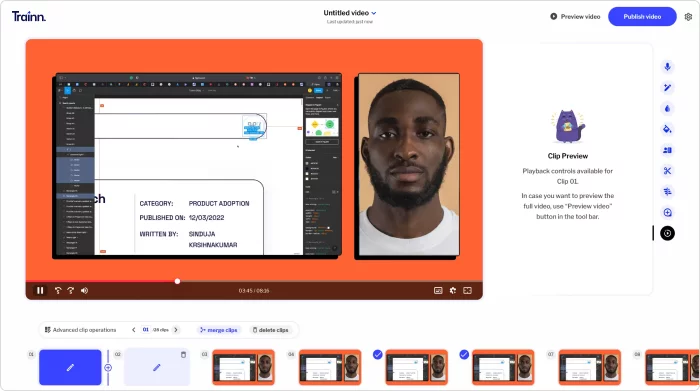
Task: Click the Clip Preview heading
Action: click(x=567, y=156)
